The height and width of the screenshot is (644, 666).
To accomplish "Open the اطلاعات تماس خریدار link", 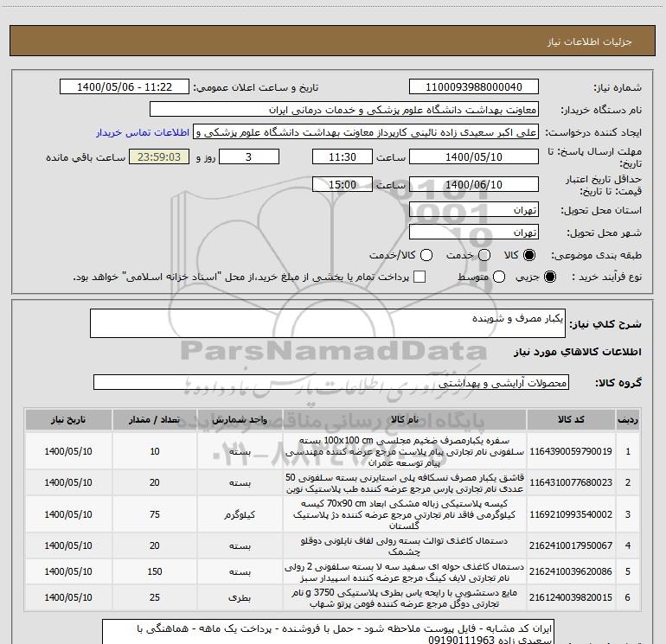I will click(x=143, y=132).
